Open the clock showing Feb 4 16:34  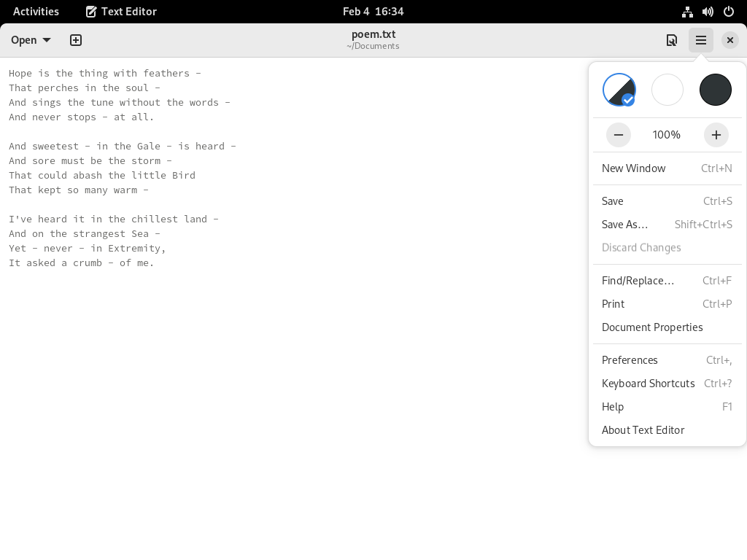click(x=373, y=12)
